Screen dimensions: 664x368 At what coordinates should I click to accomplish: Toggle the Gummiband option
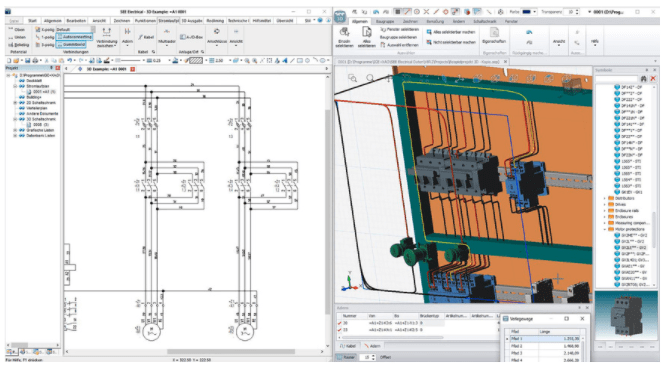point(72,44)
